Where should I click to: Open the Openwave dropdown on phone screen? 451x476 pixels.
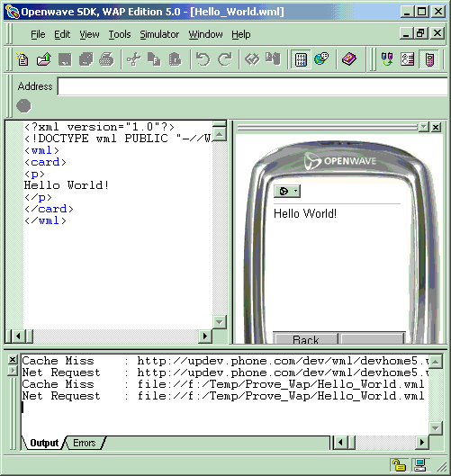pyautogui.click(x=287, y=192)
